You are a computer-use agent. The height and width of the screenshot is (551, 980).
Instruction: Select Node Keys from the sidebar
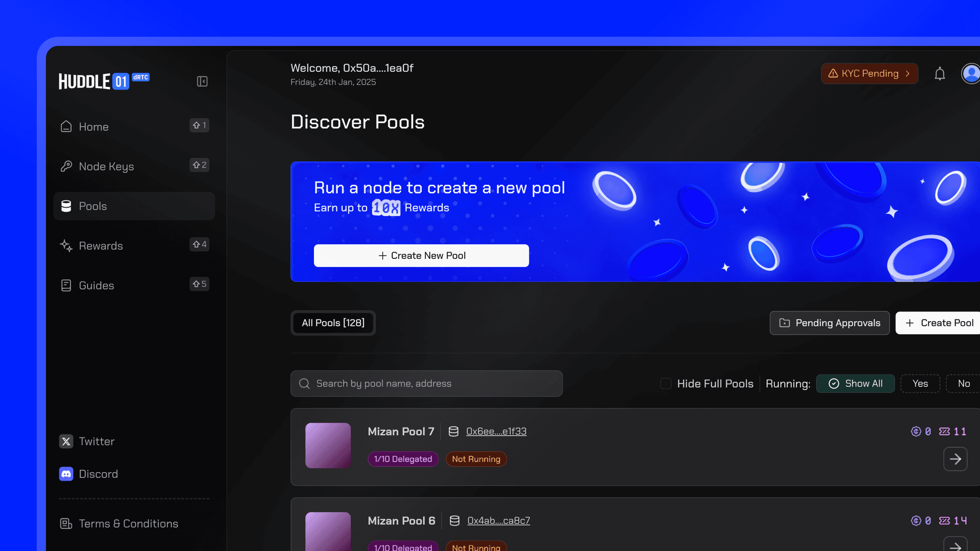pos(106,166)
